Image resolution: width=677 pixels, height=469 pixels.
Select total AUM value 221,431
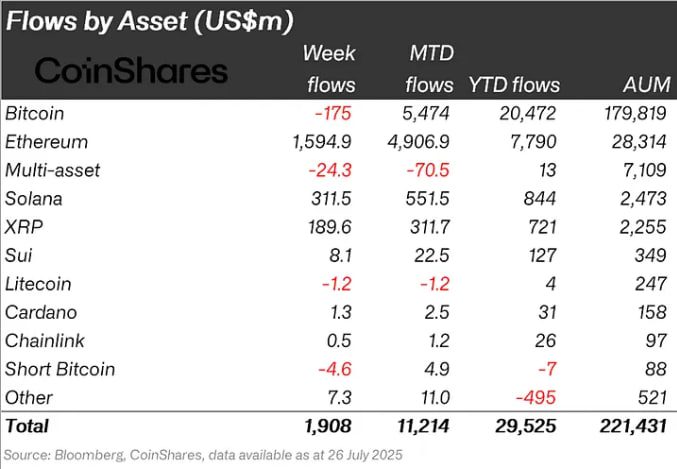click(x=633, y=426)
